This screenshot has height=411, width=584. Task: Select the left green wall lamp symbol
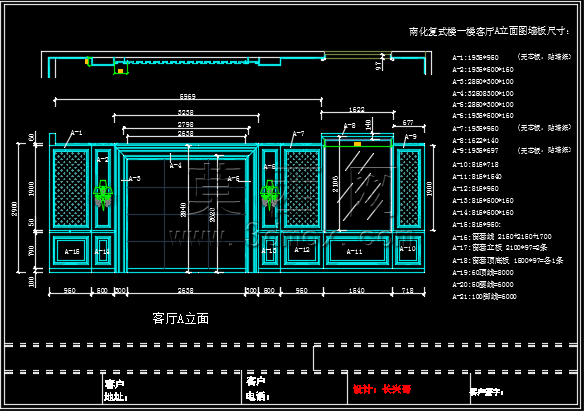[103, 195]
